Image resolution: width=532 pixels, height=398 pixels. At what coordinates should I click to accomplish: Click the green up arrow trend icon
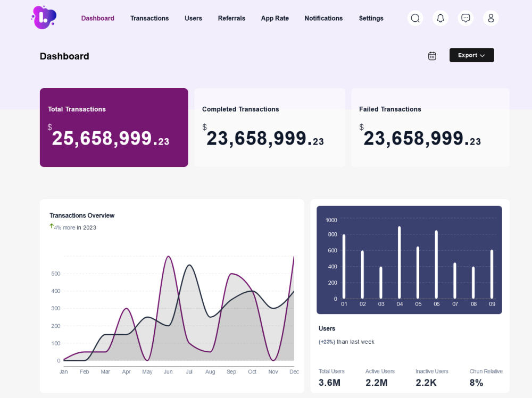(52, 226)
